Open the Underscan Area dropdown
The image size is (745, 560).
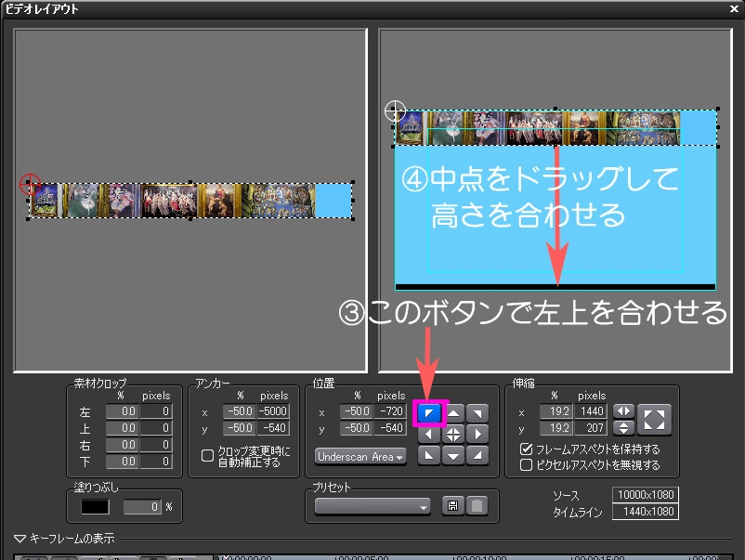(x=360, y=456)
